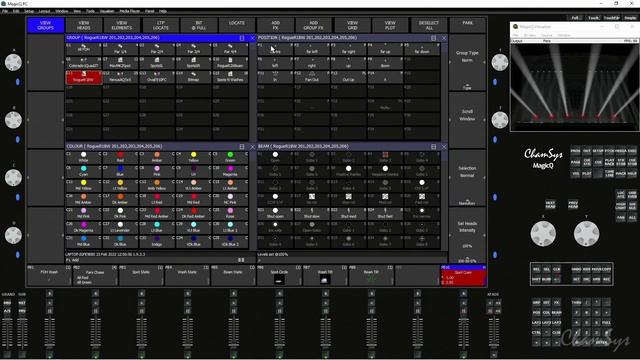
Task: Toggle the SHIFT console button
Action: tap(536, 279)
